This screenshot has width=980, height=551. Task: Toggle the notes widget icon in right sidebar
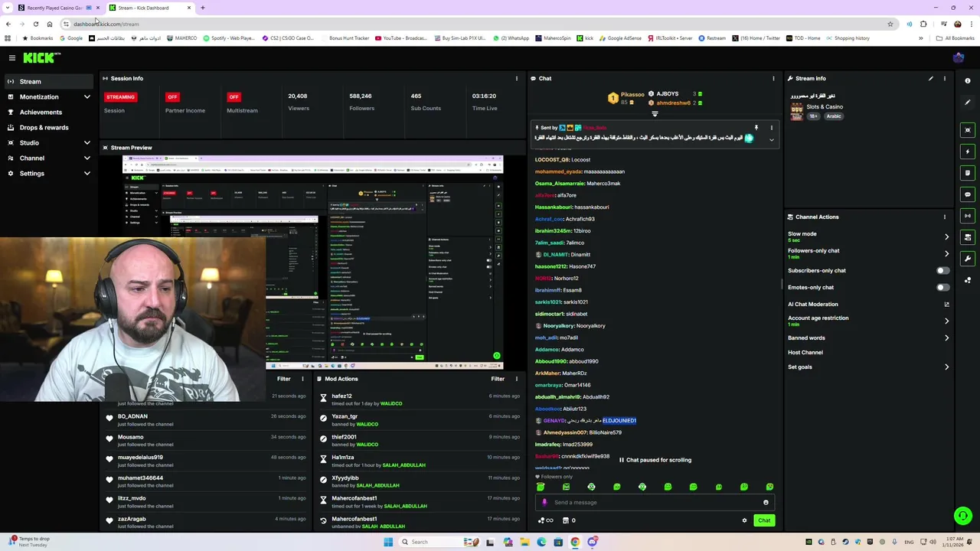[968, 173]
